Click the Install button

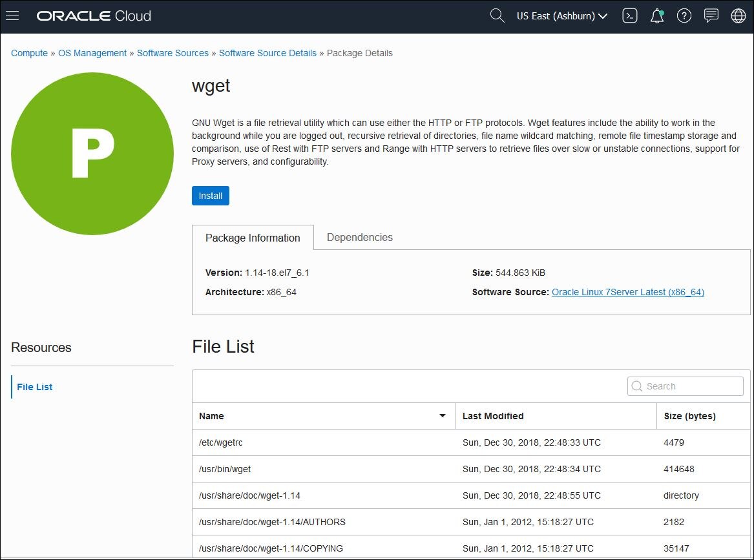click(211, 196)
